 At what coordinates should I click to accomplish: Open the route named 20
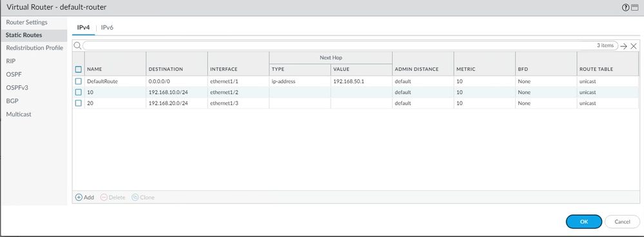coord(90,103)
